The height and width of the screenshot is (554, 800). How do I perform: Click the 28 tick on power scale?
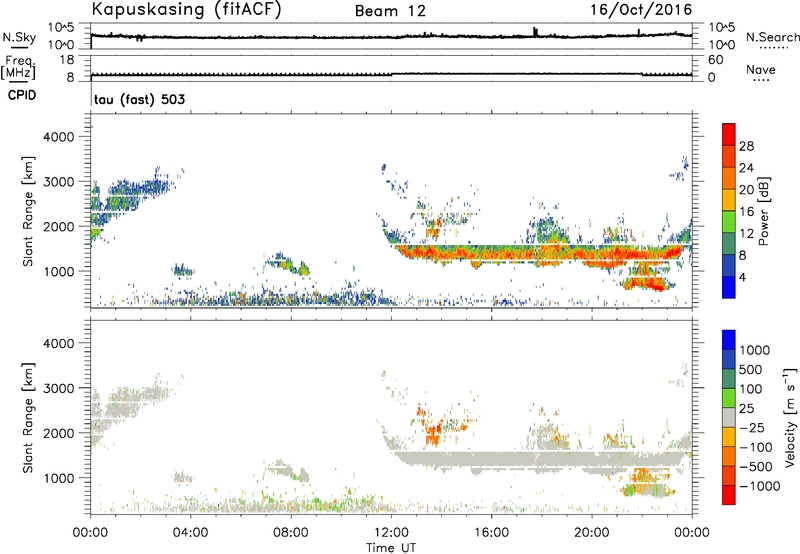pyautogui.click(x=746, y=146)
